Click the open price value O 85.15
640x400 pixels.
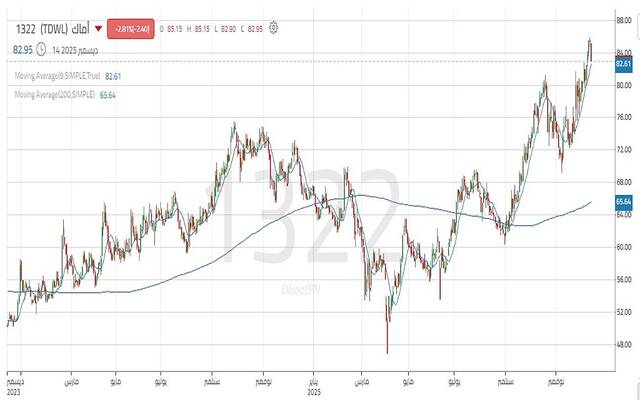point(174,29)
